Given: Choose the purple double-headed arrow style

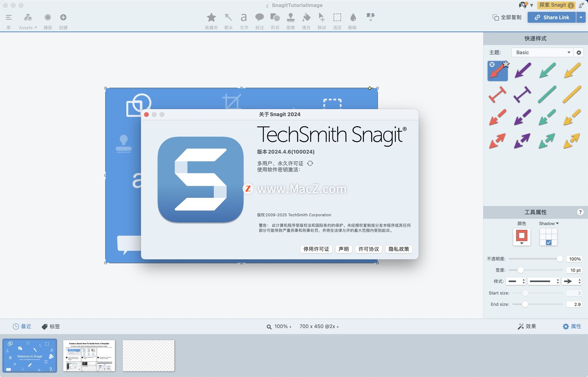Looking at the screenshot, I should click(522, 141).
